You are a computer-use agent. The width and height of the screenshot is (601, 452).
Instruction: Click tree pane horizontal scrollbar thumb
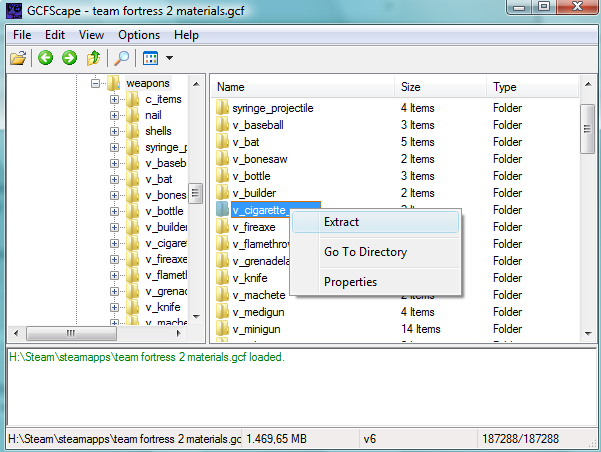71,333
